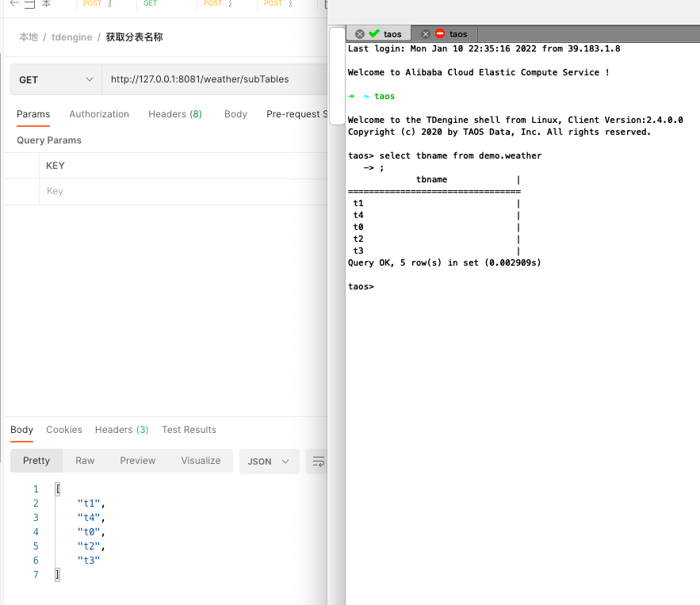Open the JSON format dropdown
Viewport: 700px width, 605px height.
coord(269,460)
